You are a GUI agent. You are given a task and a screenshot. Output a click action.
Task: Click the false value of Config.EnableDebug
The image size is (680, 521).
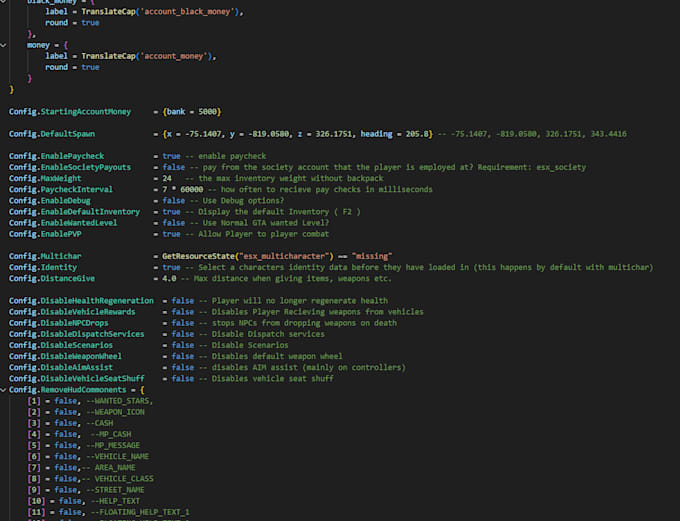(174, 201)
